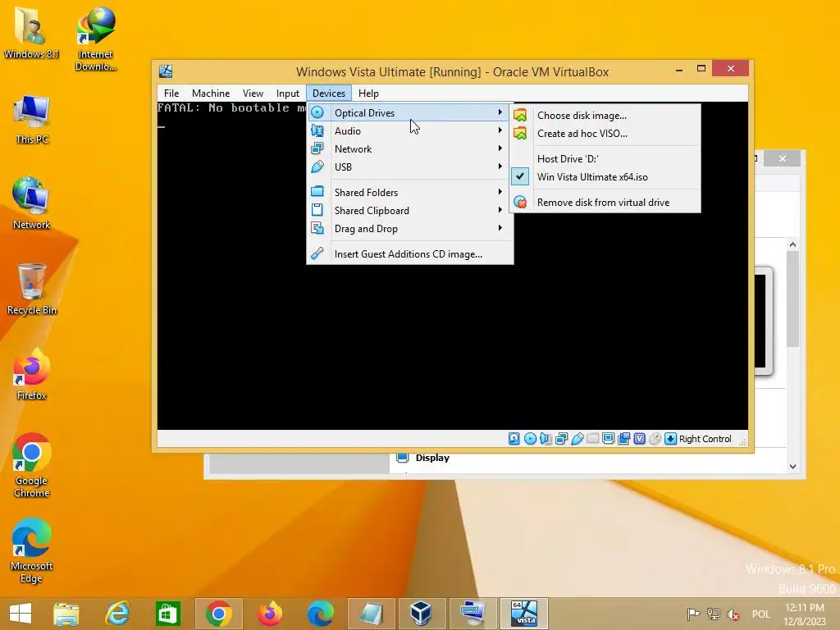Viewport: 840px width, 630px height.
Task: Click Choose disk image option
Action: click(605, 115)
